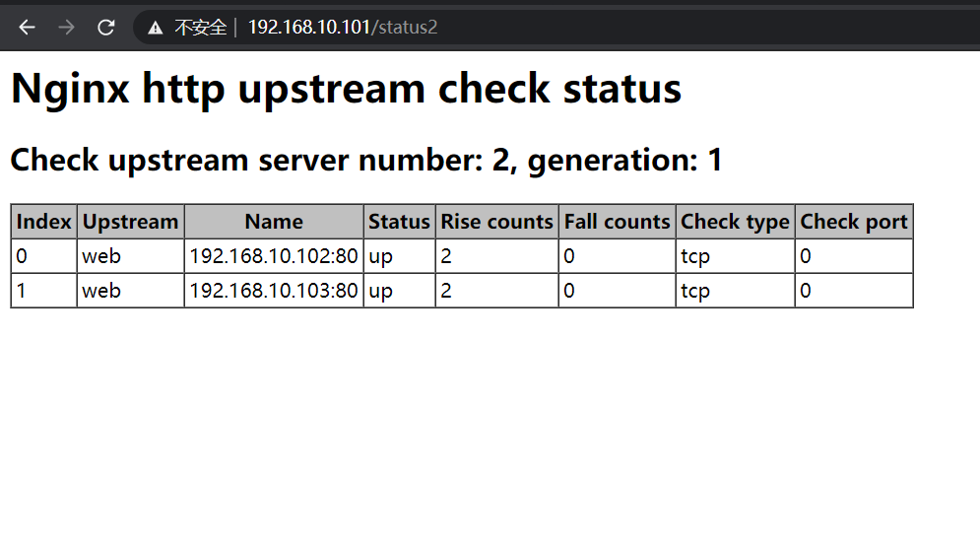Viewport: 980px width, 542px height.
Task: Click the 不安全 security label
Action: pyautogui.click(x=200, y=28)
